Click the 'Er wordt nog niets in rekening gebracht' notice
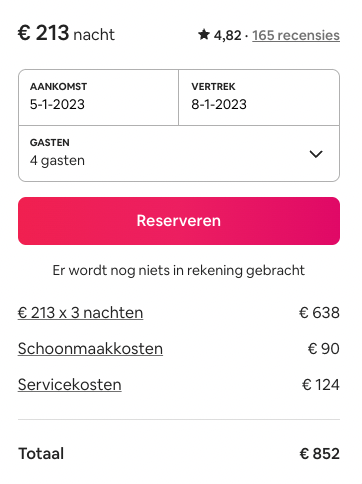362x484 pixels. [179, 270]
